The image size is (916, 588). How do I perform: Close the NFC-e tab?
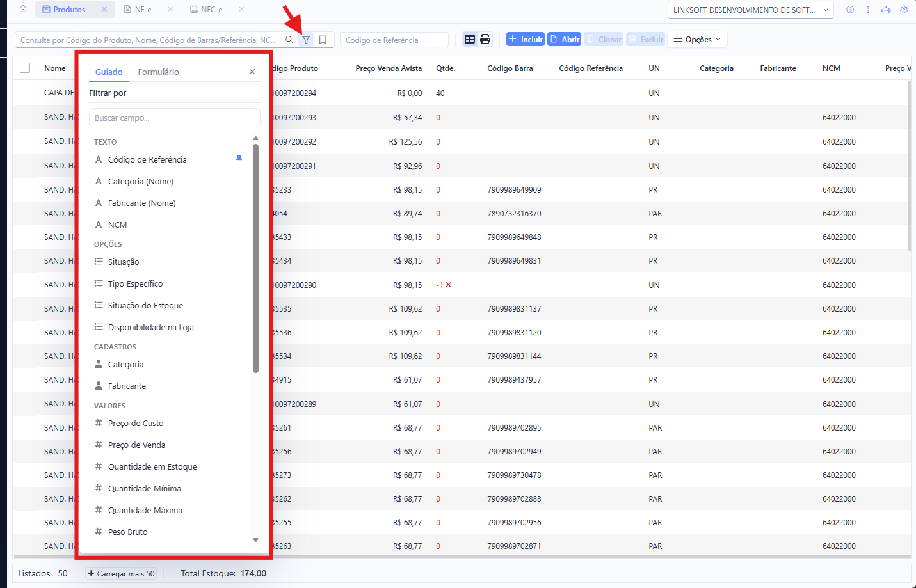(x=241, y=9)
